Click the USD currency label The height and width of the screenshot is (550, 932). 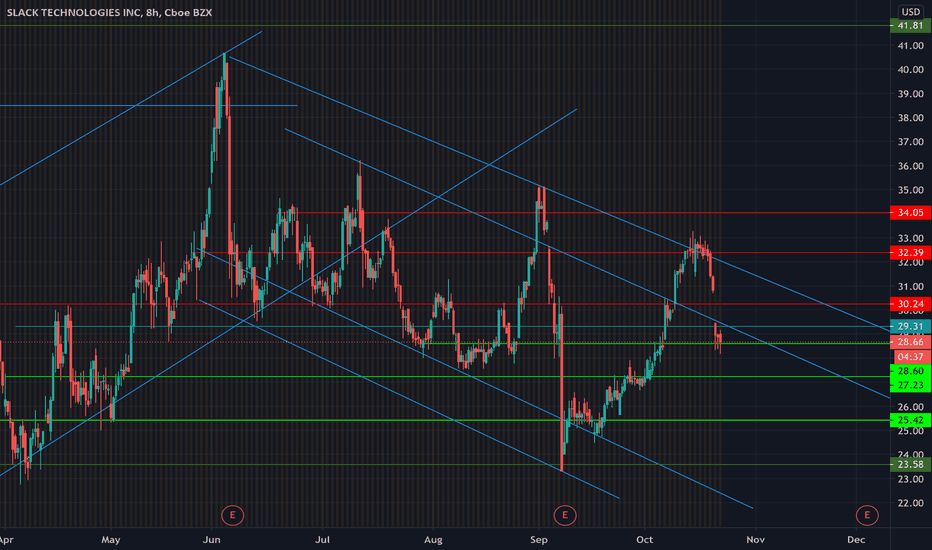tap(911, 12)
